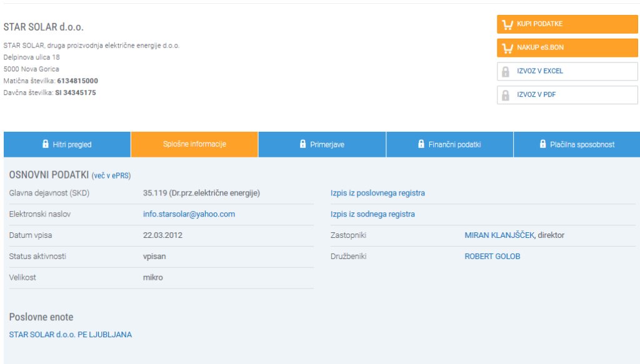Click the activity value 35.119 (Dr.prz.električne energije)
Screen dimensions: 640x364
[x=201, y=193]
